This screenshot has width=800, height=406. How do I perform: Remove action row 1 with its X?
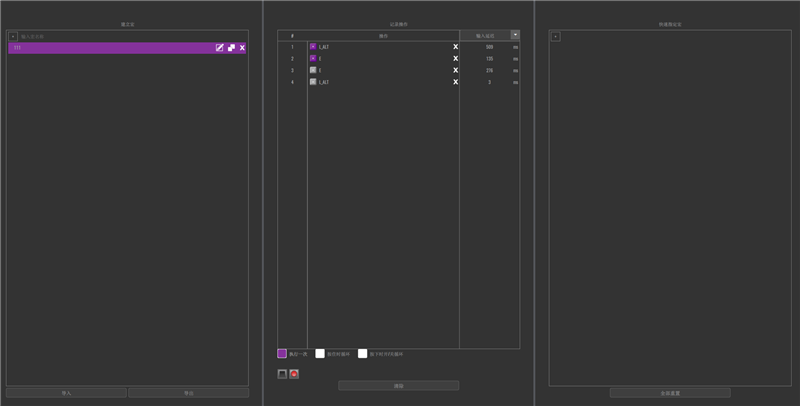coord(456,46)
